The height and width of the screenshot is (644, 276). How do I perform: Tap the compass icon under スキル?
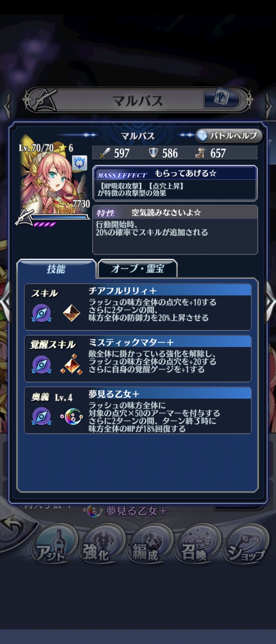pos(41,313)
